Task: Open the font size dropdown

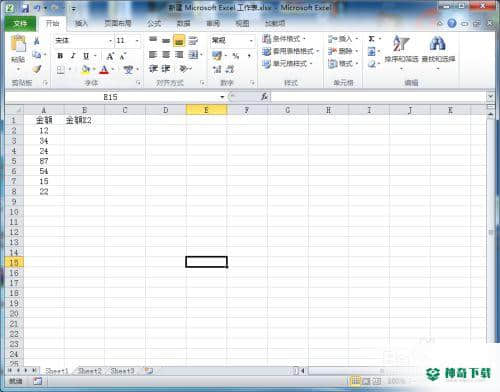Action: tap(137, 41)
